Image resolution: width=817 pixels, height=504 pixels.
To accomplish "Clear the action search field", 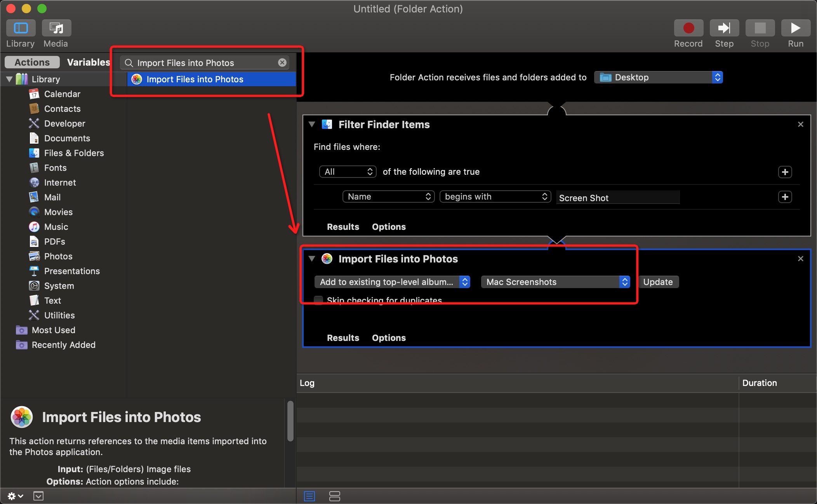I will (x=282, y=63).
